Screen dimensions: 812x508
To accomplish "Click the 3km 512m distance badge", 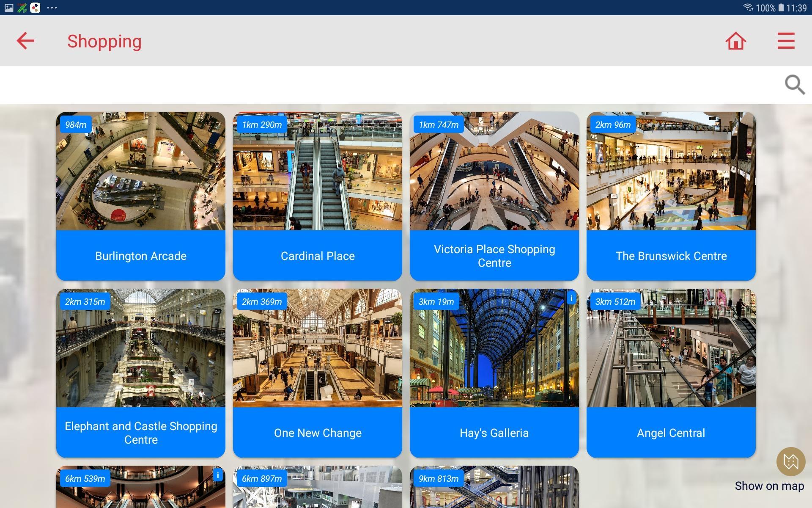I will tap(615, 302).
